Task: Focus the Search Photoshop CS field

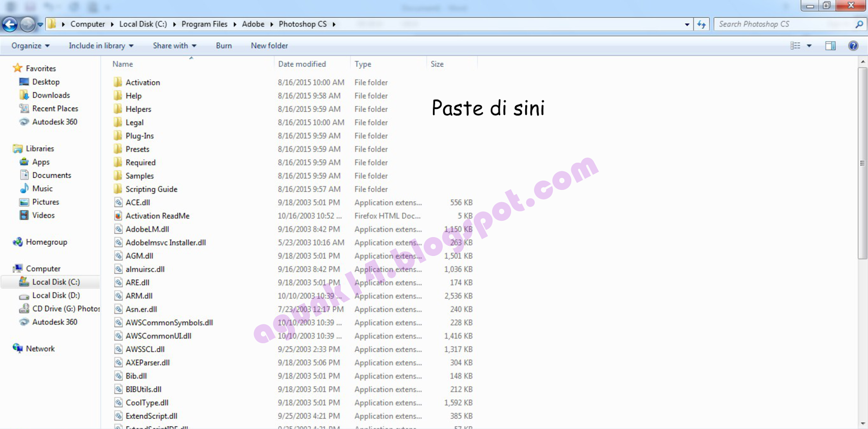Action: pos(784,24)
